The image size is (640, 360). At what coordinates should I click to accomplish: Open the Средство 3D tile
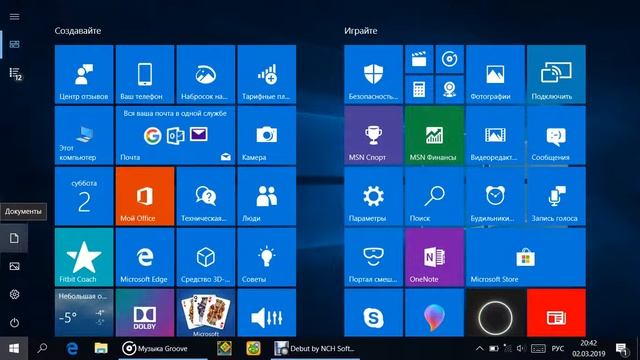tap(206, 257)
